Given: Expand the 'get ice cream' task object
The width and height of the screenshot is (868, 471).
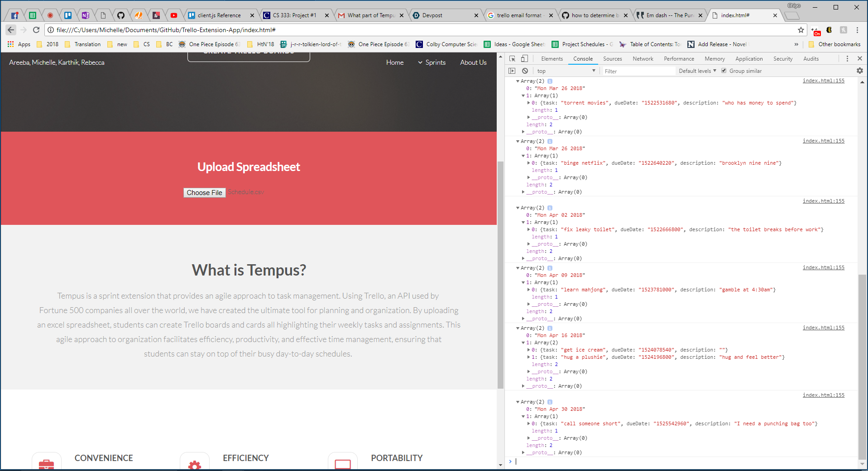Looking at the screenshot, I should point(528,350).
